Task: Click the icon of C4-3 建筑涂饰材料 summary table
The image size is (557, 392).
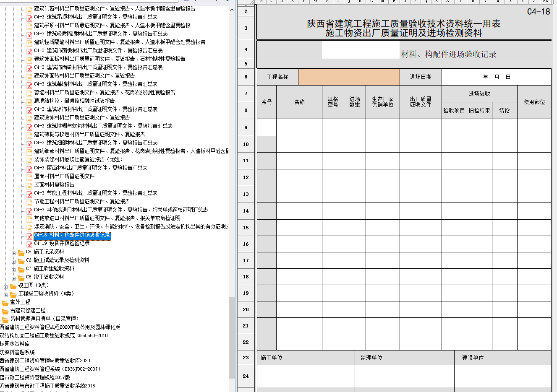Action: coord(29,110)
